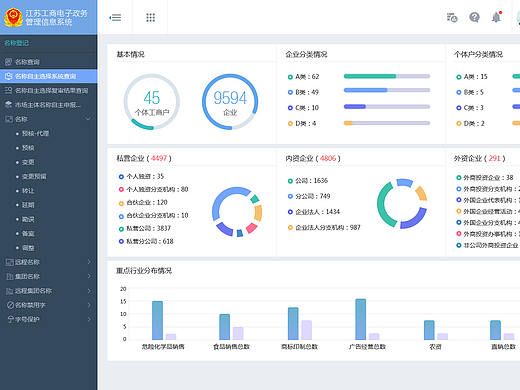Click the 名称禁用字 prohibited icon
Screen dimensions: 520x390
click(x=10, y=305)
